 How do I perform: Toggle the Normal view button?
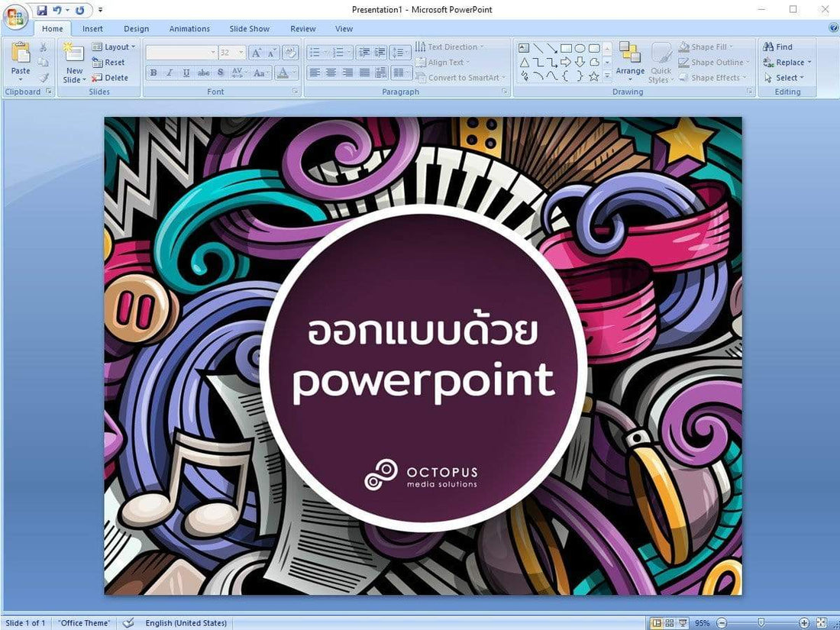pyautogui.click(x=656, y=623)
